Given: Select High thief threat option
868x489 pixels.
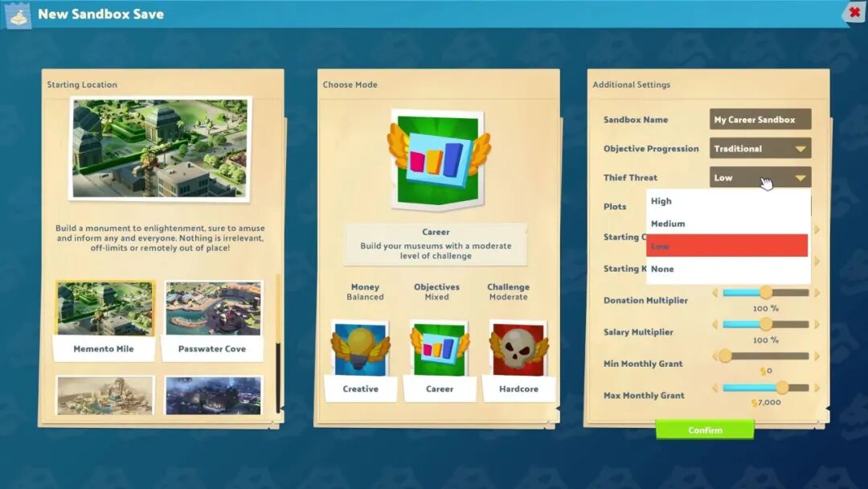Looking at the screenshot, I should click(727, 201).
